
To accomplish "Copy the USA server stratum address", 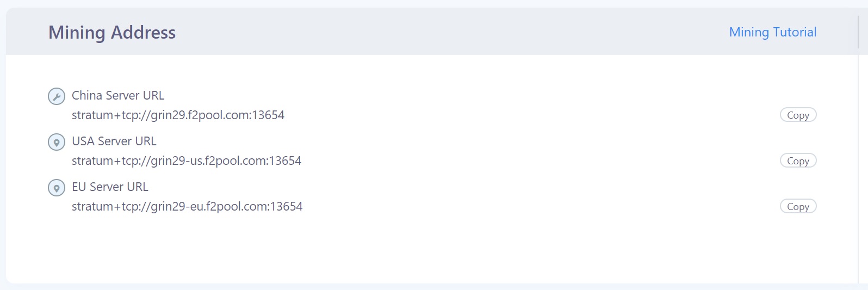I will coord(798,161).
